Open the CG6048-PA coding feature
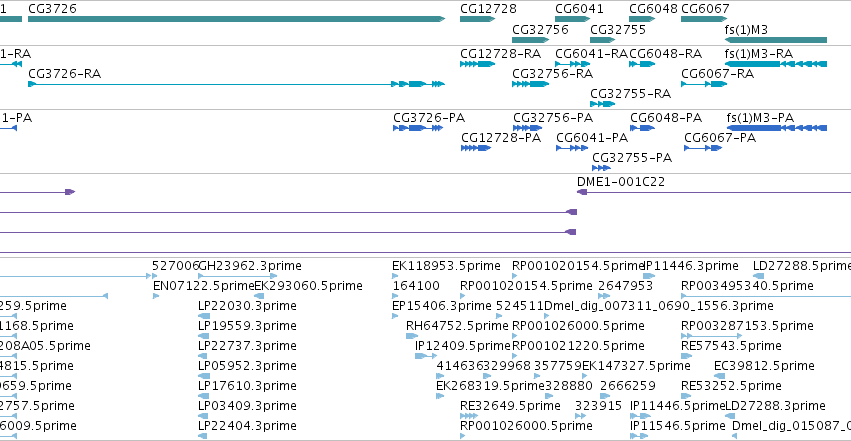This screenshot has width=851, height=441. click(643, 128)
